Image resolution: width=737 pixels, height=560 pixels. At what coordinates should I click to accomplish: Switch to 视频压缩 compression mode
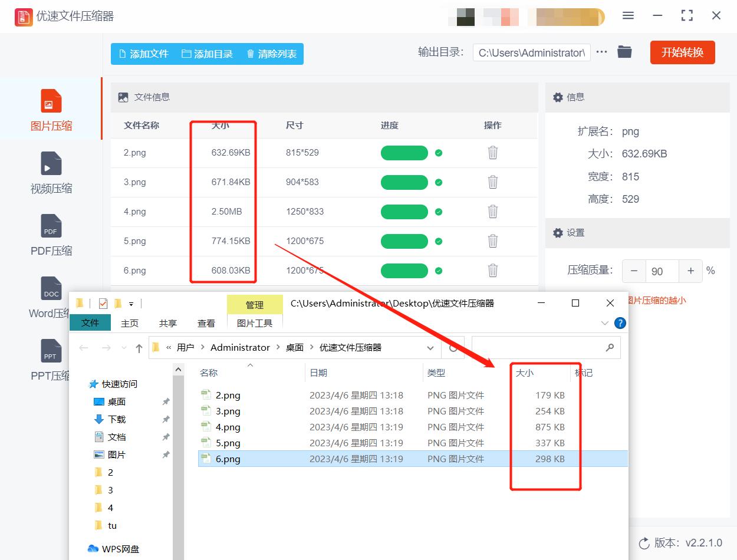[x=51, y=172]
